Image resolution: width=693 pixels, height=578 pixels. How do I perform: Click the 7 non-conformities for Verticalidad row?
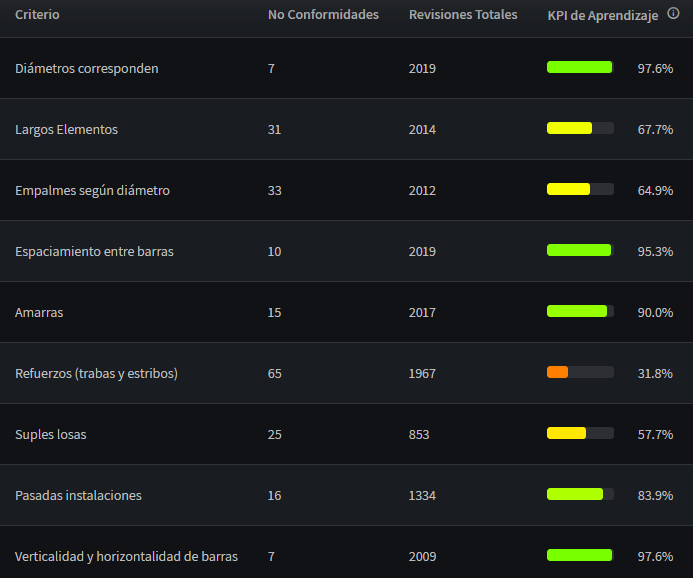(x=271, y=556)
